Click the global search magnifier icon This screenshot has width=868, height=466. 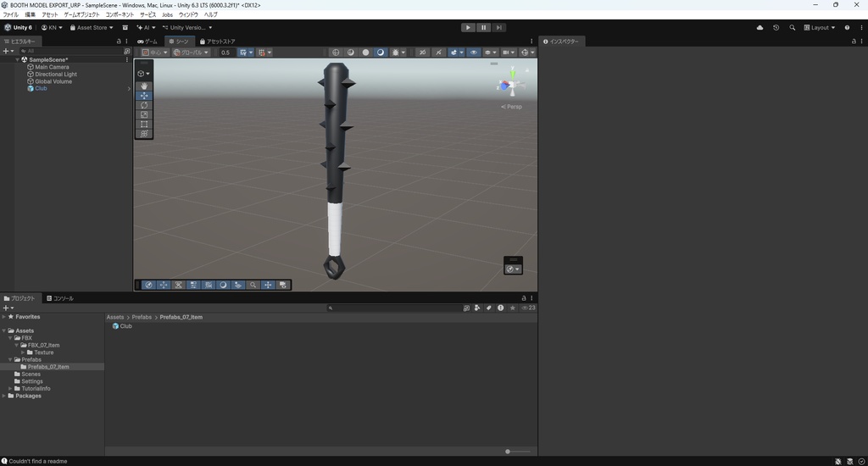pos(793,28)
